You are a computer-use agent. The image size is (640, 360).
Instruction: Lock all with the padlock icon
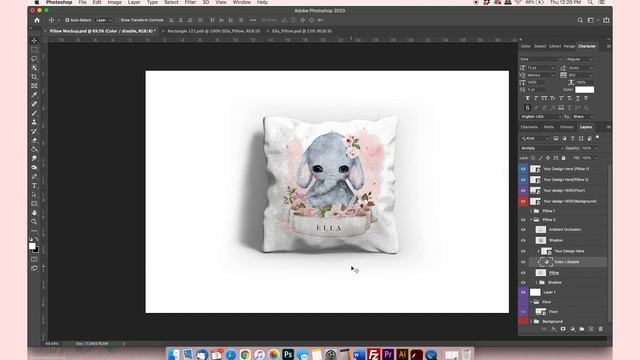coord(564,158)
